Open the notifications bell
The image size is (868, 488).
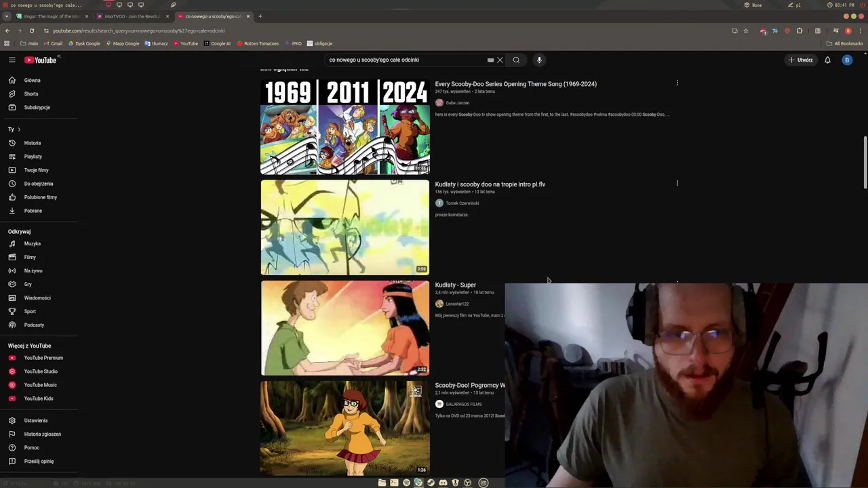(827, 60)
